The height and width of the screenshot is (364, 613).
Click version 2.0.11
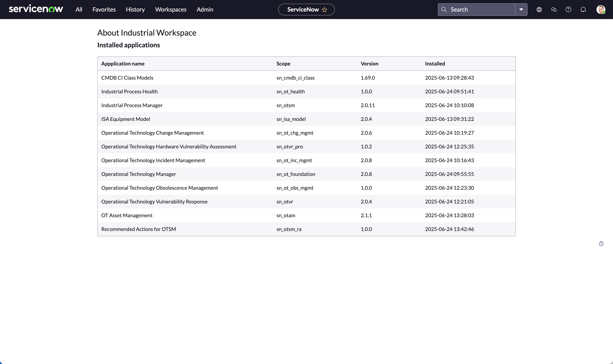(x=368, y=105)
